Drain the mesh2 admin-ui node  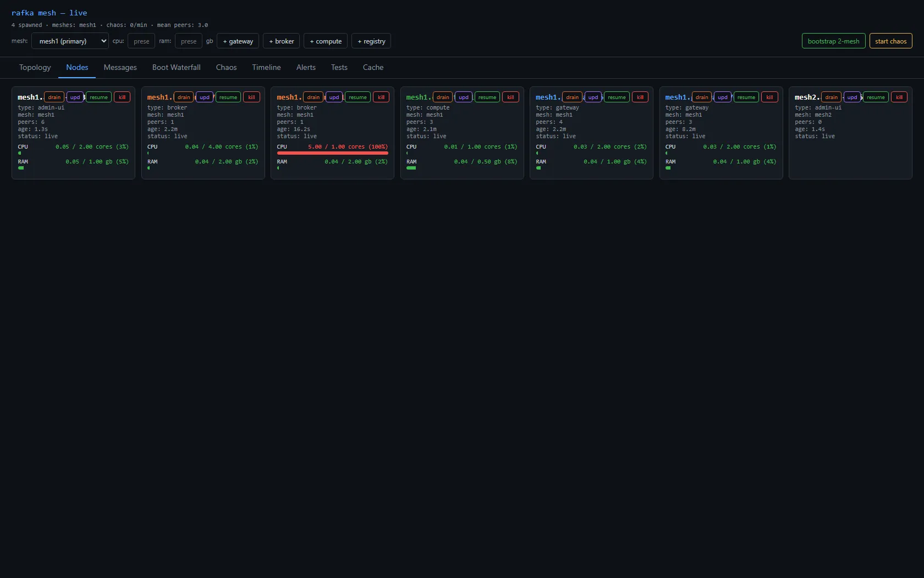click(x=831, y=97)
